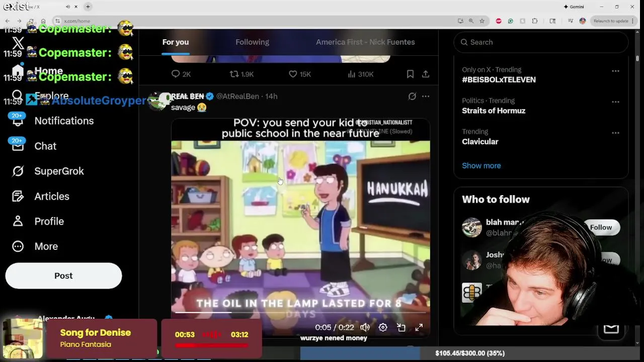
Task: Open a new tab with plus button
Action: [x=88, y=7]
